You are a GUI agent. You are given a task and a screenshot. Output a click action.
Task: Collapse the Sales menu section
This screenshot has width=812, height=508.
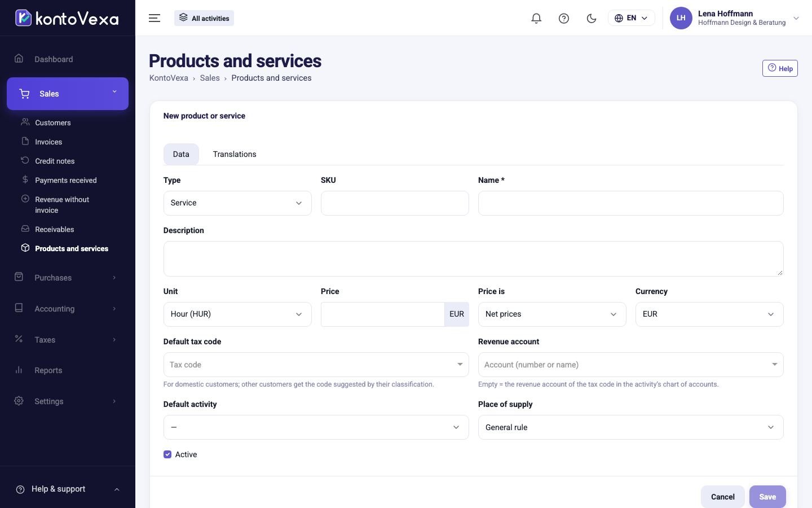[x=68, y=94]
